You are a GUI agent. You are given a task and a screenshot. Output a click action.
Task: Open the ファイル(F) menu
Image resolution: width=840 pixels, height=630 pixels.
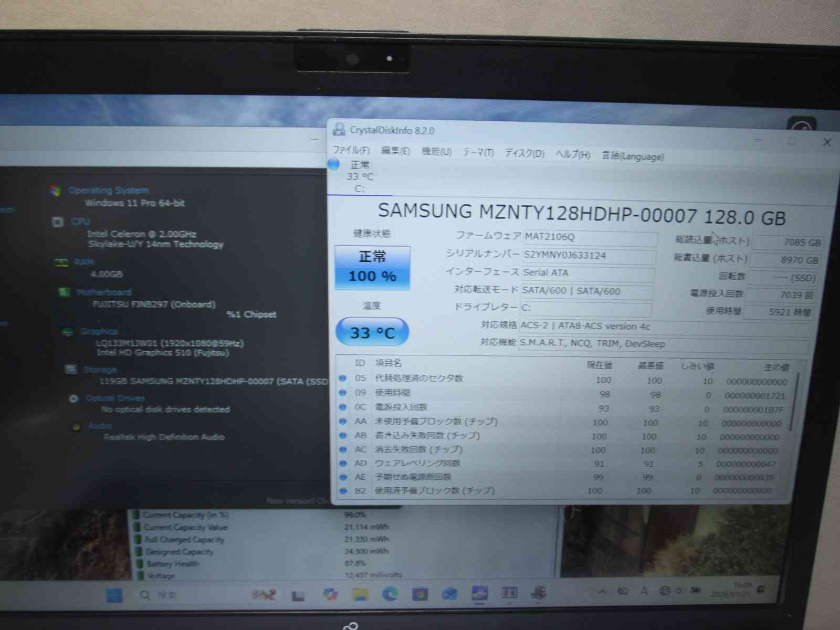point(351,150)
